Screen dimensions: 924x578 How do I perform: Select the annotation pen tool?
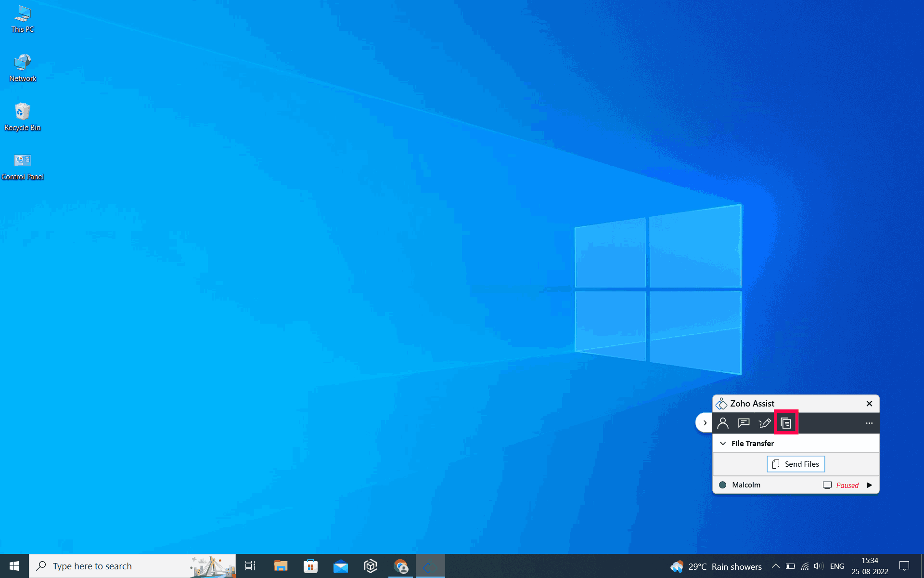765,423
